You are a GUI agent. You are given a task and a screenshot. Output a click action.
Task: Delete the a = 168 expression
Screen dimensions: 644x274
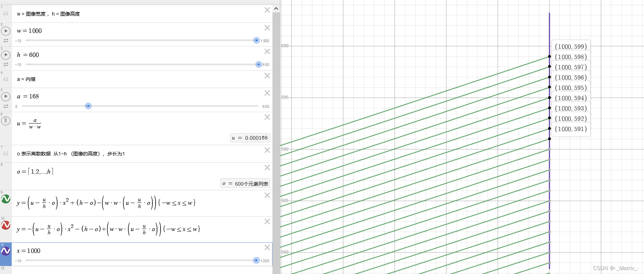point(267,93)
